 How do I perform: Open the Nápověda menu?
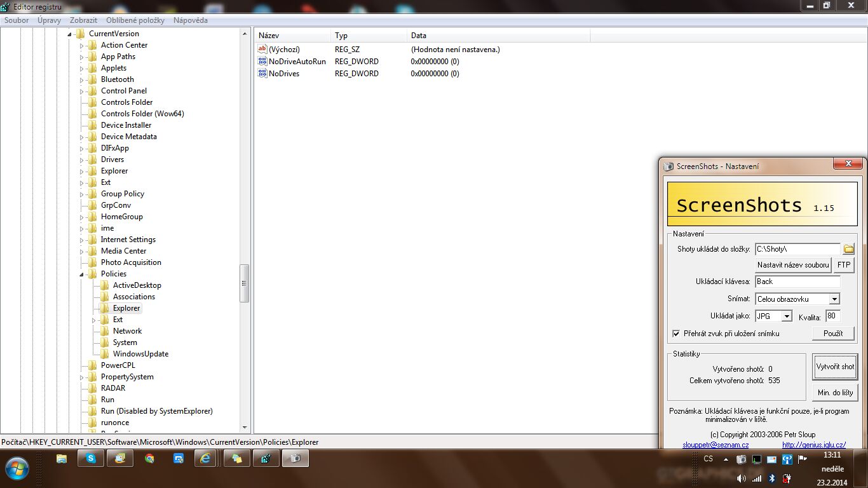tap(191, 20)
